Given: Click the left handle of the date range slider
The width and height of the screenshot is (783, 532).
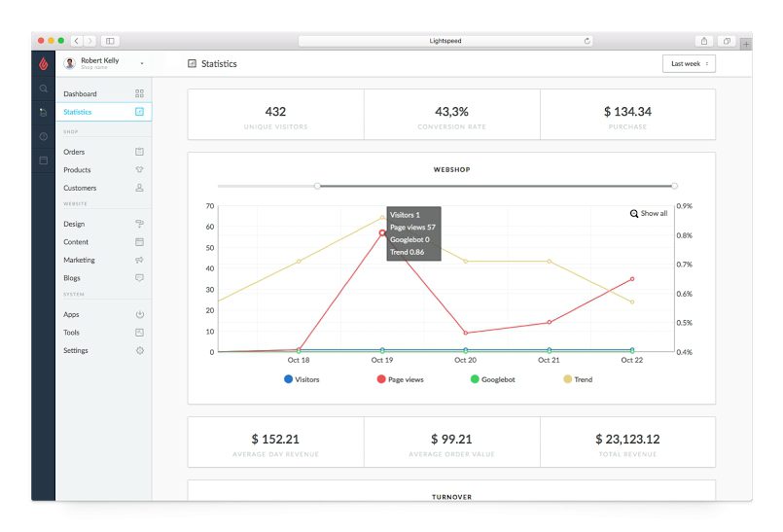Looking at the screenshot, I should click(x=317, y=185).
